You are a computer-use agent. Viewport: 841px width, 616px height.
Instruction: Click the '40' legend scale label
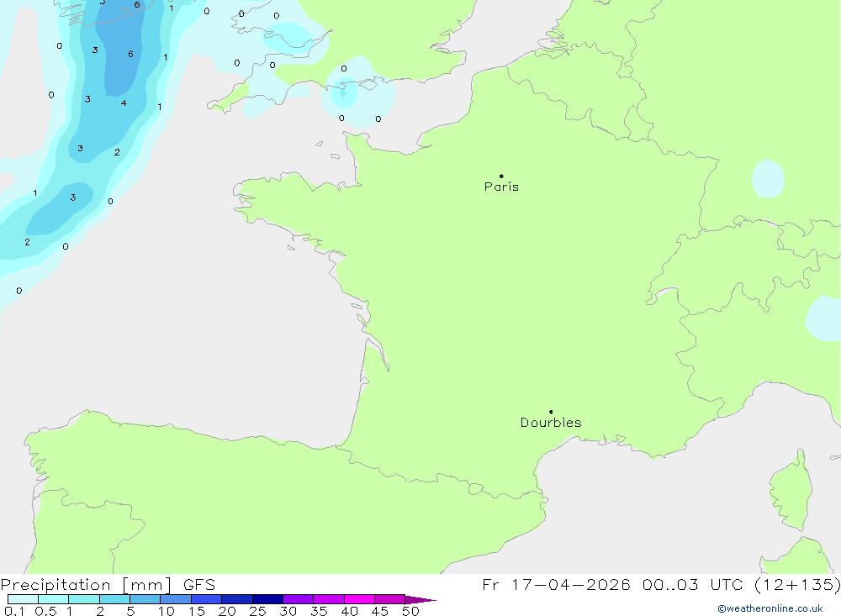(349, 611)
